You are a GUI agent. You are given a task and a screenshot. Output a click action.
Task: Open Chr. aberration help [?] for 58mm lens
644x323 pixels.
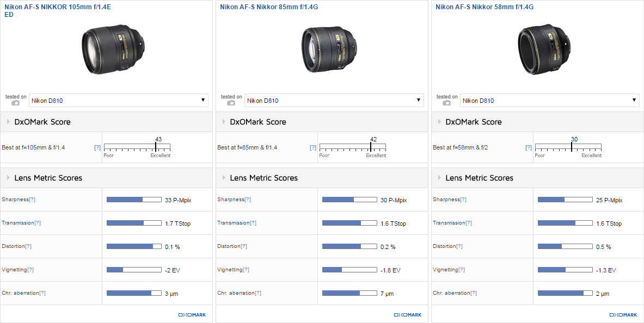pyautogui.click(x=474, y=293)
